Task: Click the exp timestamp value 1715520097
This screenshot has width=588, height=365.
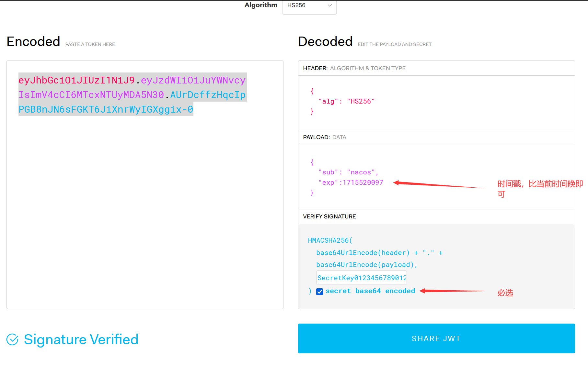Action: tap(363, 182)
